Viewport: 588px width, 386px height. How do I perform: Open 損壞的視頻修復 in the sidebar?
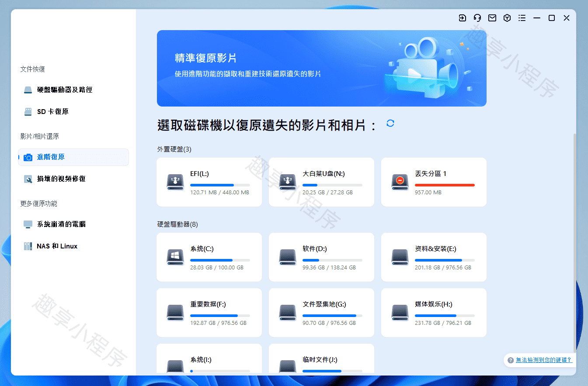pyautogui.click(x=73, y=179)
